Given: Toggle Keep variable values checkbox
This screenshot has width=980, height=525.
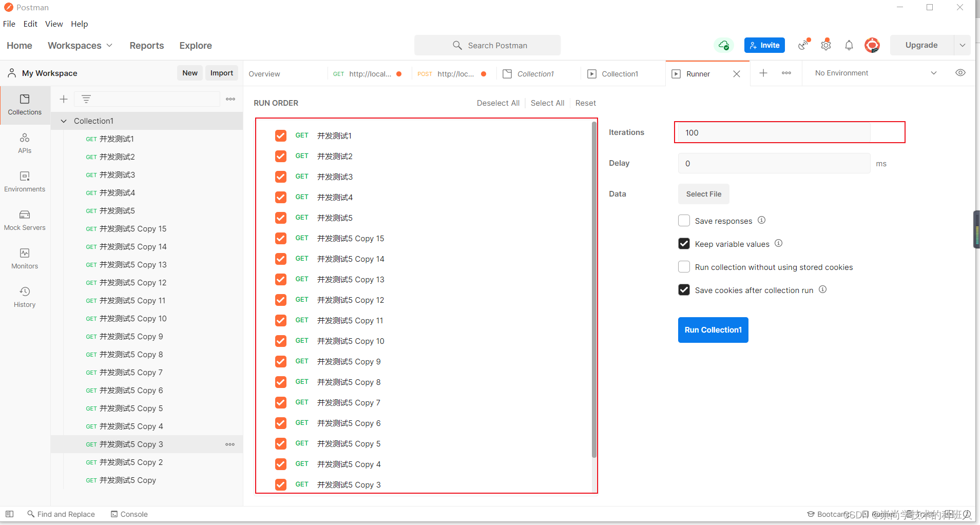Looking at the screenshot, I should coord(684,244).
